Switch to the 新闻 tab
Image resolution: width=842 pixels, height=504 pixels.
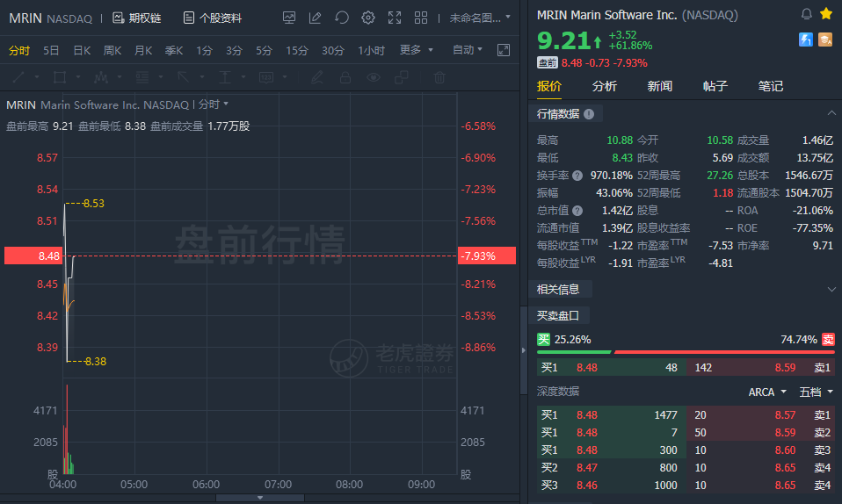tap(659, 86)
